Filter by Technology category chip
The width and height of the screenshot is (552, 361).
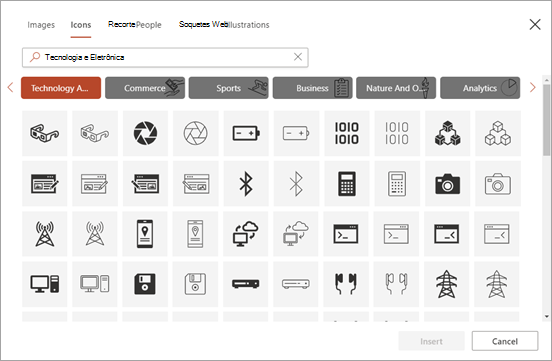click(x=61, y=88)
